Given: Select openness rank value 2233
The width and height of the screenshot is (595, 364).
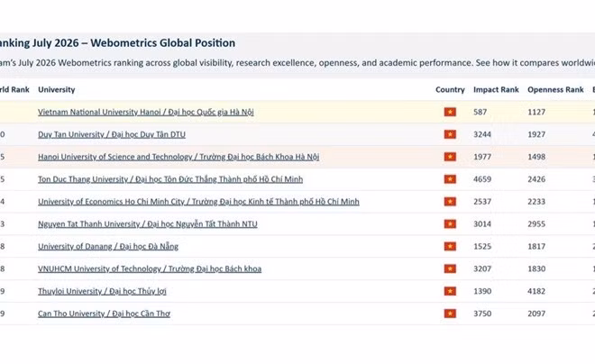Looking at the screenshot, I should (x=536, y=201).
